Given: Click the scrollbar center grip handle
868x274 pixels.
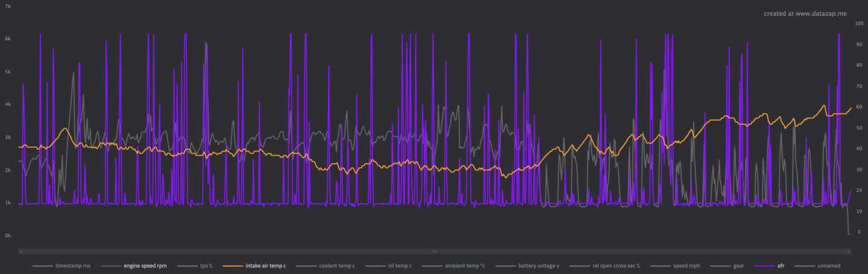Looking at the screenshot, I should tap(433, 251).
